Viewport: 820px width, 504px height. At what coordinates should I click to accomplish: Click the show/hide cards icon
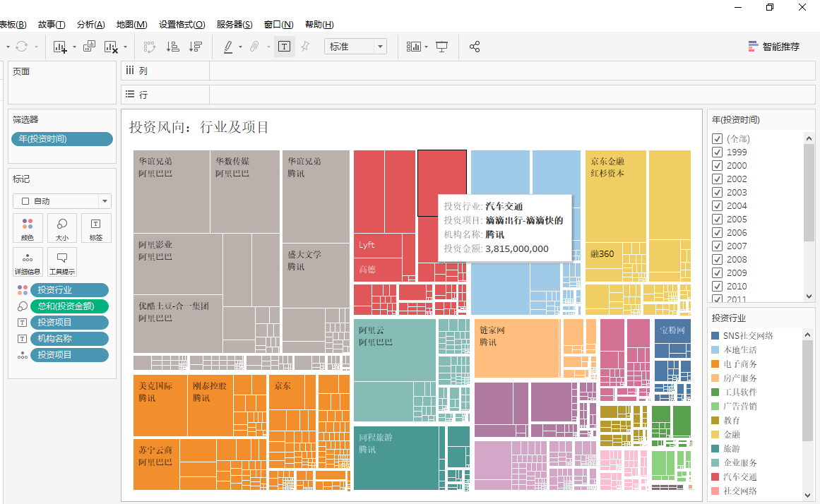click(414, 47)
